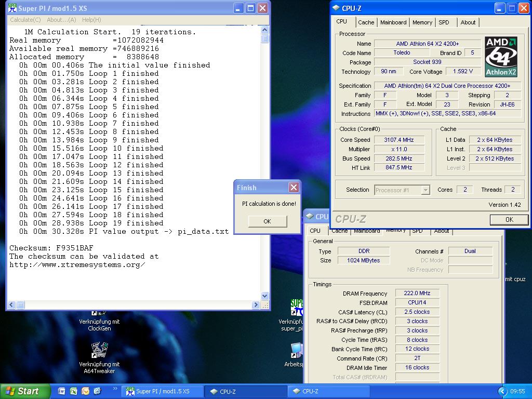The width and height of the screenshot is (532, 399).
Task: Switch to Cache tab in front CPU-Z
Action: (x=366, y=22)
